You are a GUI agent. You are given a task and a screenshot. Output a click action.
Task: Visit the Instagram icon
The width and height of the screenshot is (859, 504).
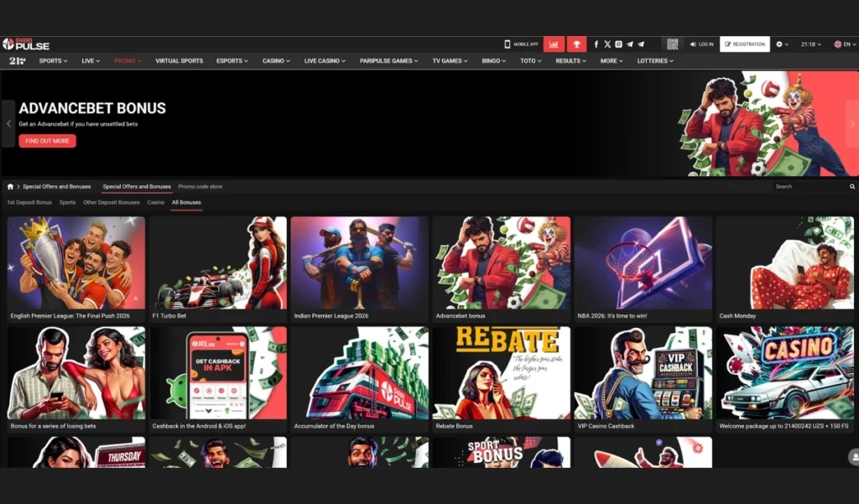click(x=618, y=44)
